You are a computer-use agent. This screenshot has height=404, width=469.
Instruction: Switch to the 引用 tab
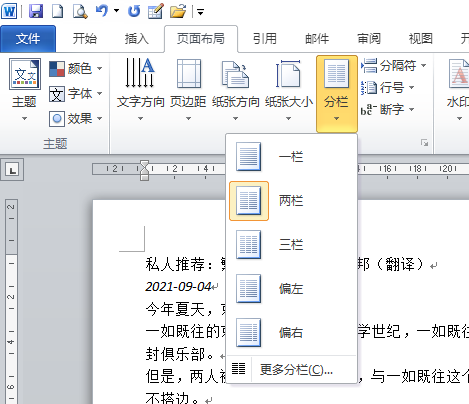pyautogui.click(x=265, y=39)
